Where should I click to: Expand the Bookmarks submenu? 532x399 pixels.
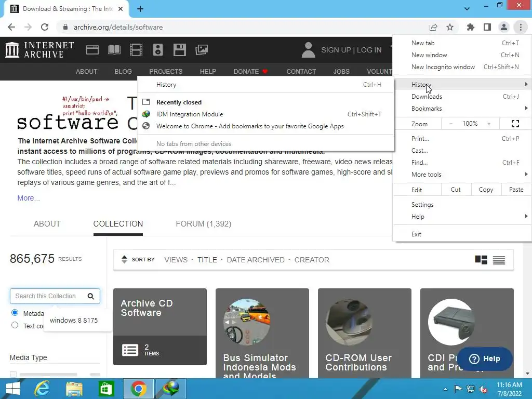point(462,109)
